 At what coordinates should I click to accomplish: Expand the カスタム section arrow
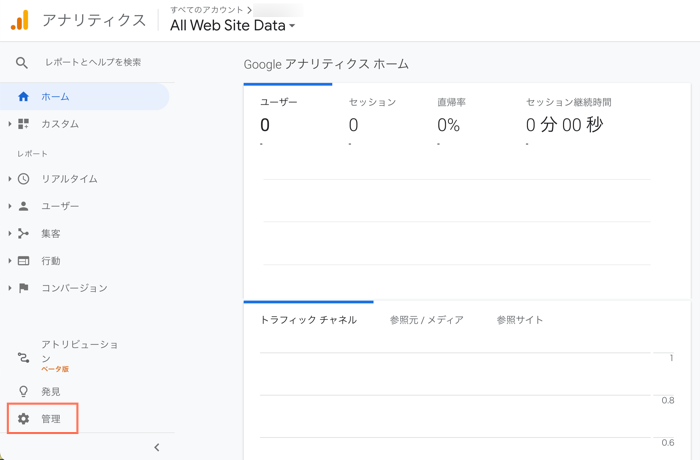click(x=9, y=124)
